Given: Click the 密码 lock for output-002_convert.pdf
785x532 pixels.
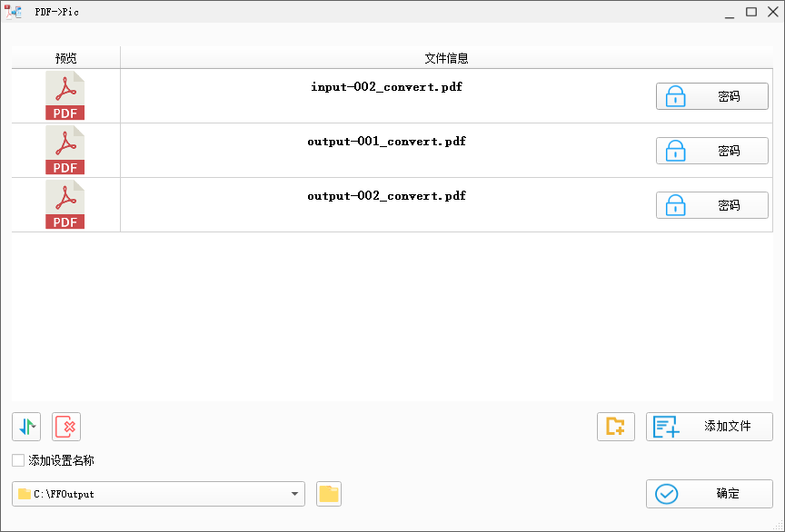Looking at the screenshot, I should 711,204.
